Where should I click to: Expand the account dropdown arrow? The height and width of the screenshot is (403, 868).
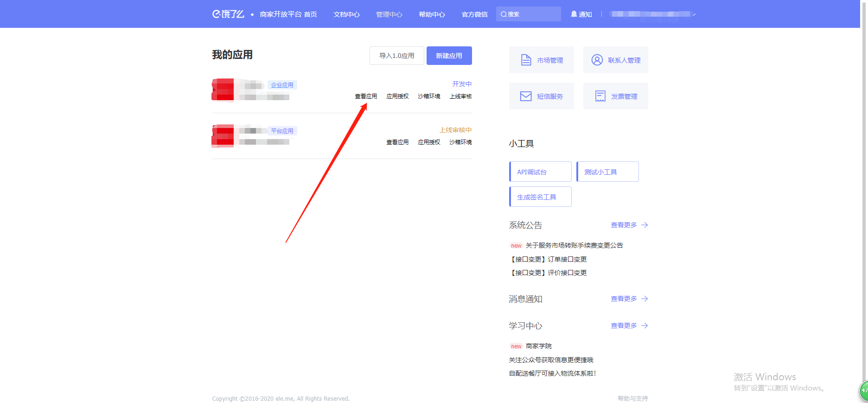[694, 15]
